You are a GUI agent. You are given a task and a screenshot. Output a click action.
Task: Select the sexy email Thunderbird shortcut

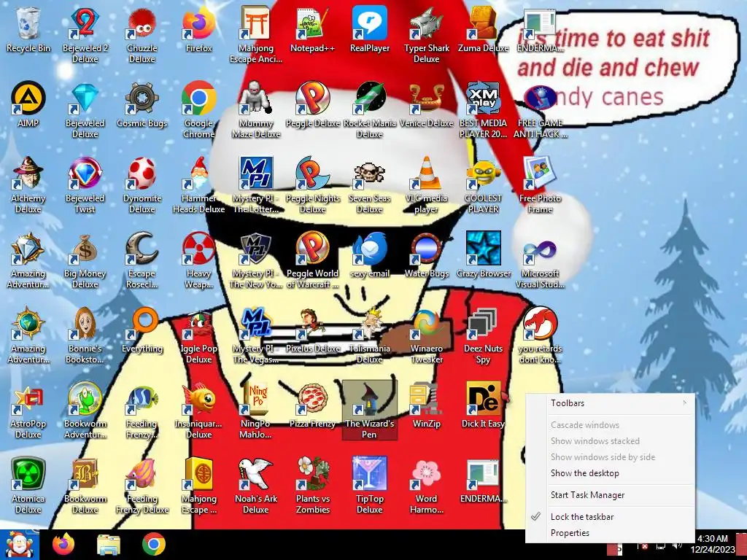click(x=370, y=255)
